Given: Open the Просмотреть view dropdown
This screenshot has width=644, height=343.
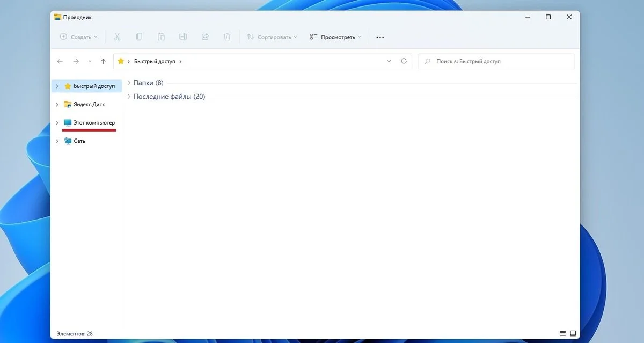Looking at the screenshot, I should click(x=335, y=37).
